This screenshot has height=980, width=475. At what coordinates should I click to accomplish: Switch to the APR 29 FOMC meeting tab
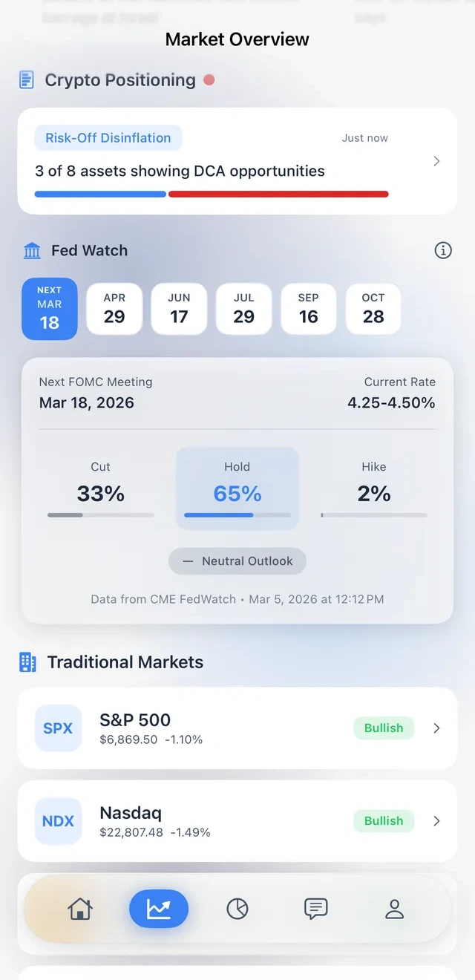(114, 308)
